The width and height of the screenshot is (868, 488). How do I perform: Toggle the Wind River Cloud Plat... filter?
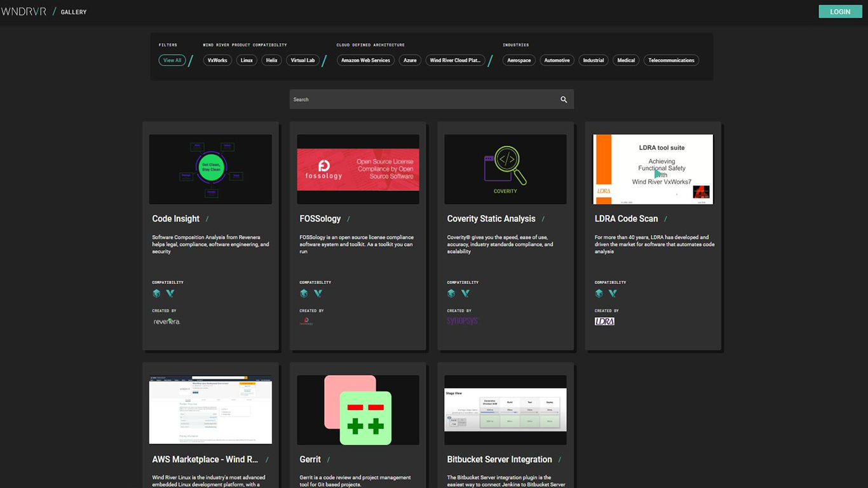click(x=455, y=60)
